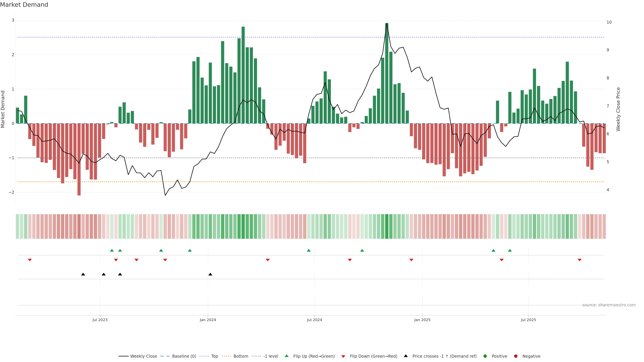The height and width of the screenshot is (362, 644).
Task: Click the green Flip Up legend triangle
Action: click(x=286, y=356)
